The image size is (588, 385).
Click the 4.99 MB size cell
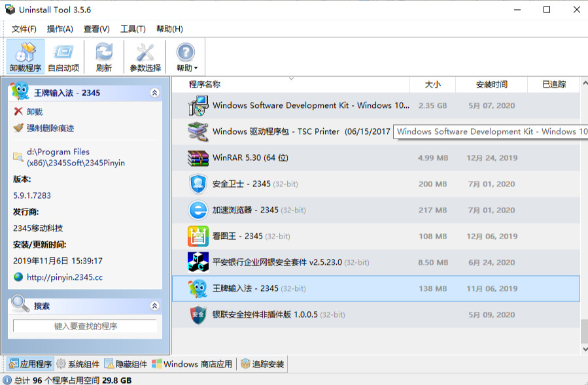tap(433, 158)
